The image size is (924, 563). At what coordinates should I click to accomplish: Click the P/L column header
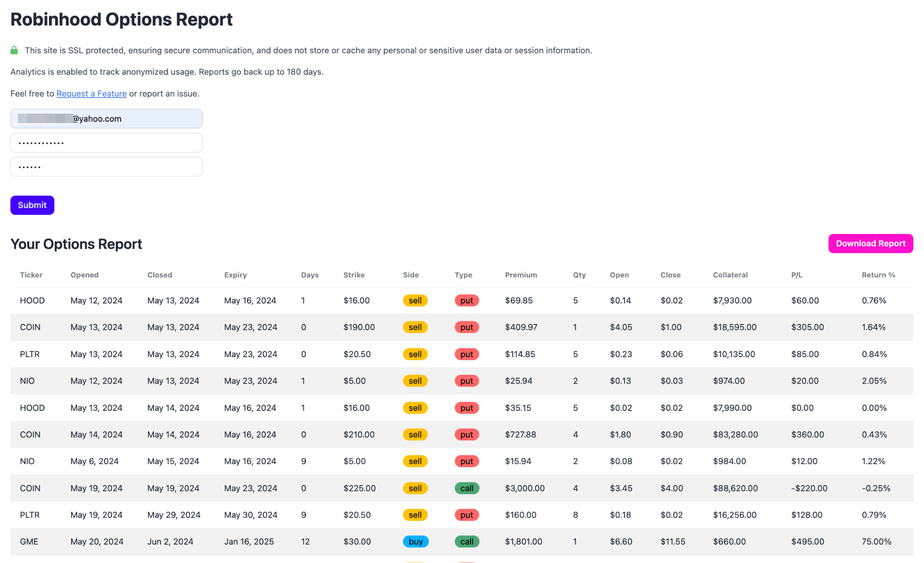pyautogui.click(x=797, y=275)
